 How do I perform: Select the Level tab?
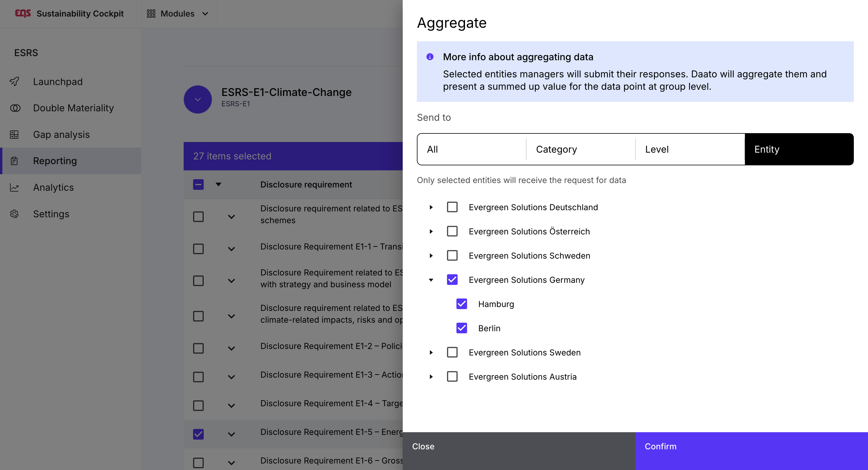689,149
